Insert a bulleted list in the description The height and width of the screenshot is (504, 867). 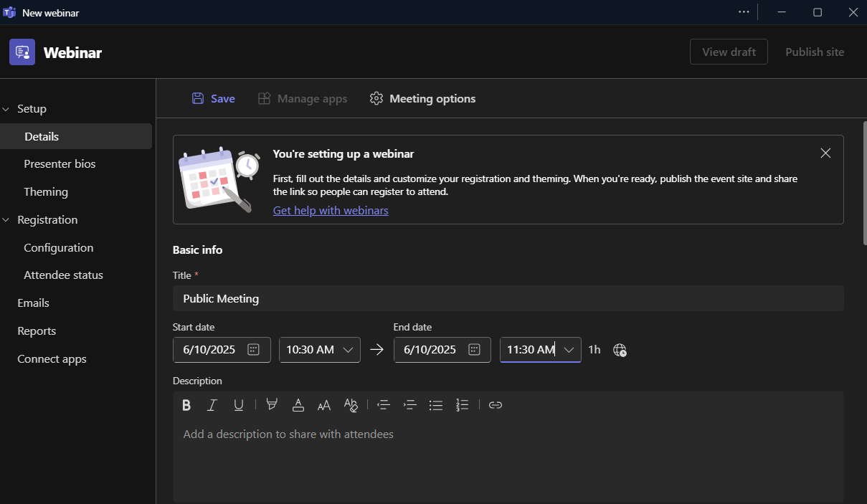[x=435, y=405]
